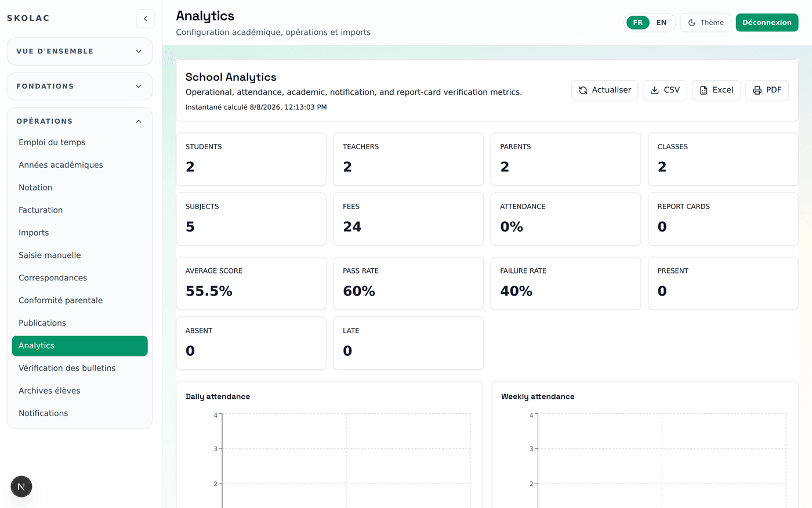The image size is (812, 508).
Task: Open the Publications page
Action: click(79, 323)
